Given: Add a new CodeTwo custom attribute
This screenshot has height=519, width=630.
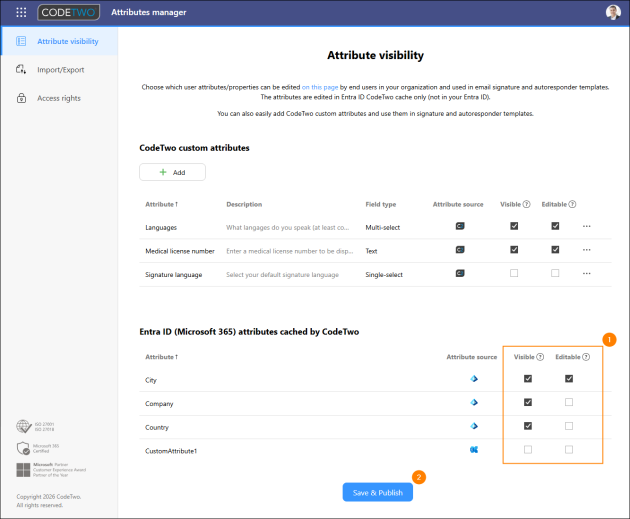Looking at the screenshot, I should tap(172, 172).
